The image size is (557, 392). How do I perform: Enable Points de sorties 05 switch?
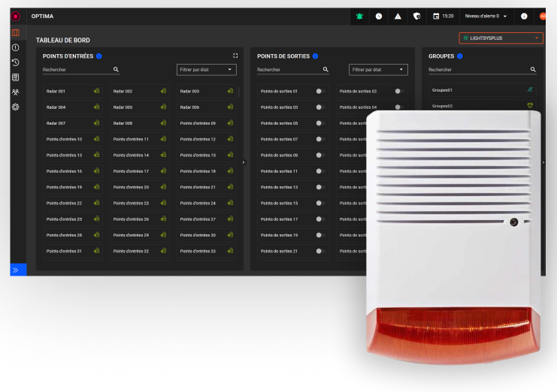tap(320, 123)
